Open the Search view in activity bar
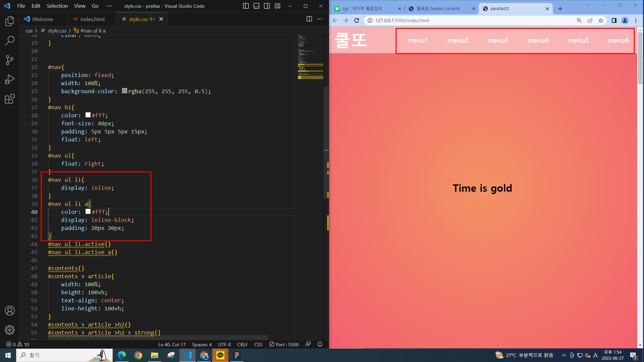Viewport: 644px width, 362px height. coord(10,41)
